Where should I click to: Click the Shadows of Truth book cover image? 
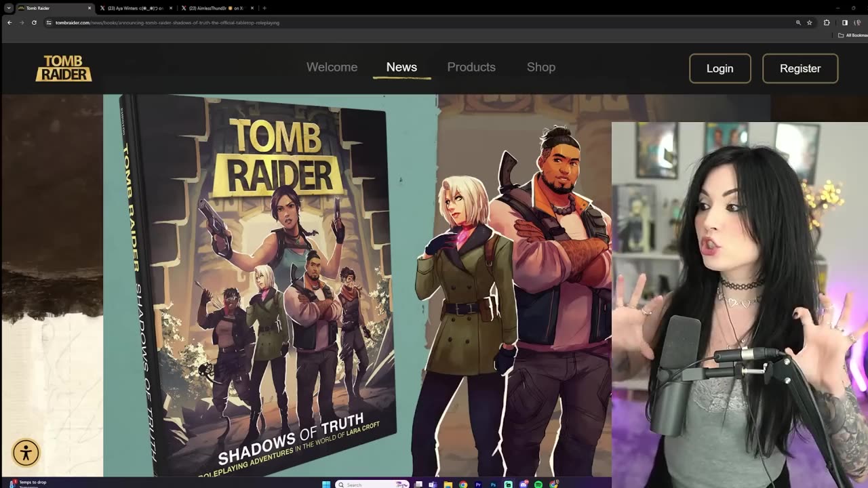258,285
